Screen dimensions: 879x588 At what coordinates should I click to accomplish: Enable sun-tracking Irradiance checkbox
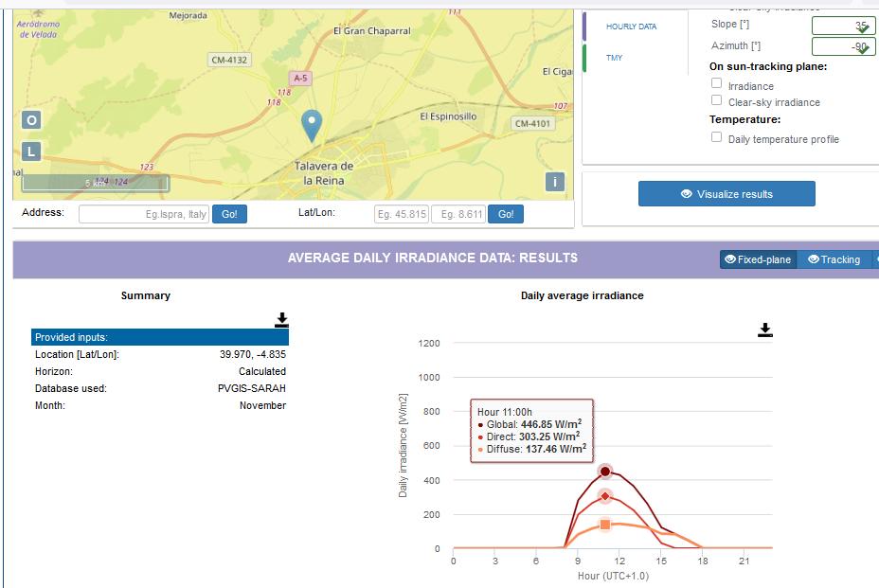[716, 83]
